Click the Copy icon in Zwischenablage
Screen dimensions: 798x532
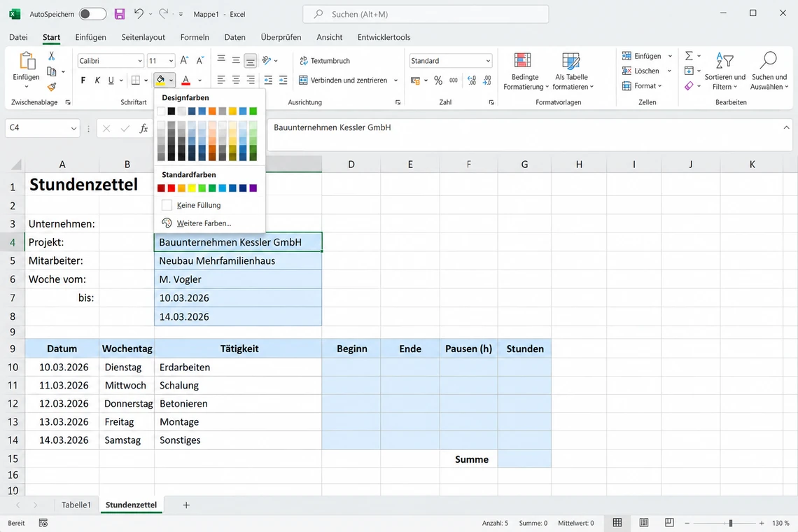tap(51, 71)
